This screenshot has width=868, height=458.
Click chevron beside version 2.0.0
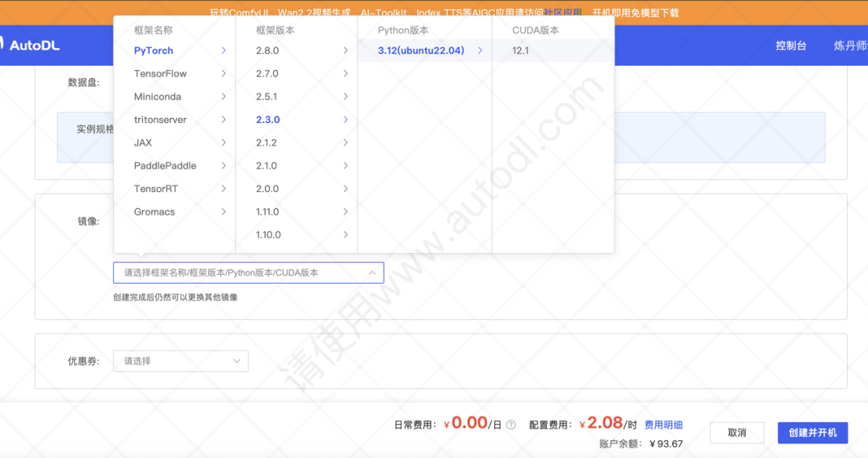click(346, 189)
